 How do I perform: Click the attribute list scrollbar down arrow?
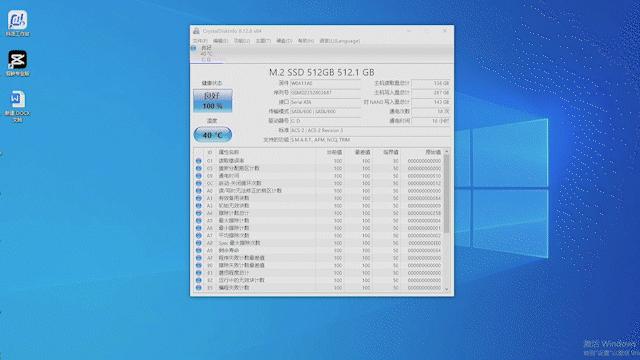pos(447,289)
